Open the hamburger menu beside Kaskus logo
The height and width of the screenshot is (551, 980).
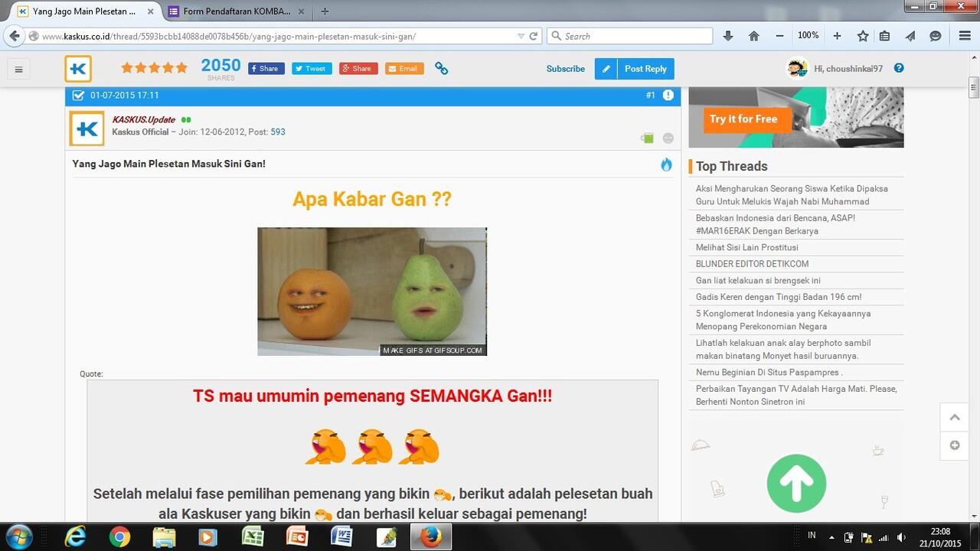point(19,69)
